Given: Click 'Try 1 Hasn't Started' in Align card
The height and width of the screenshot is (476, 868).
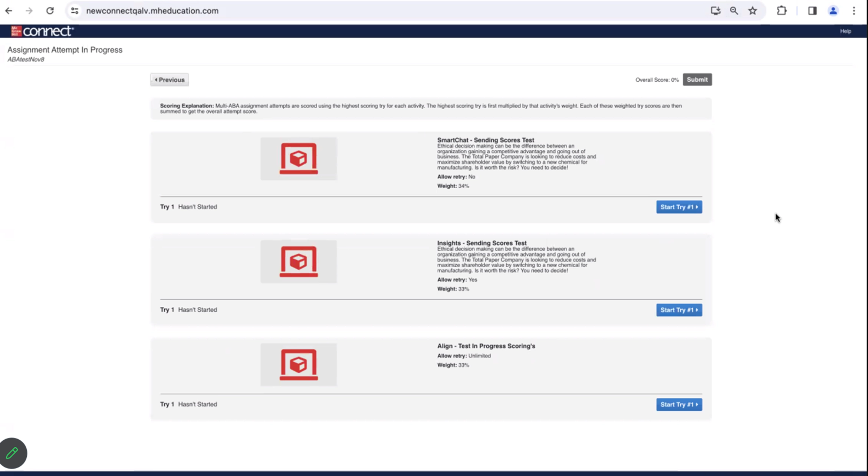Looking at the screenshot, I should point(188,404).
